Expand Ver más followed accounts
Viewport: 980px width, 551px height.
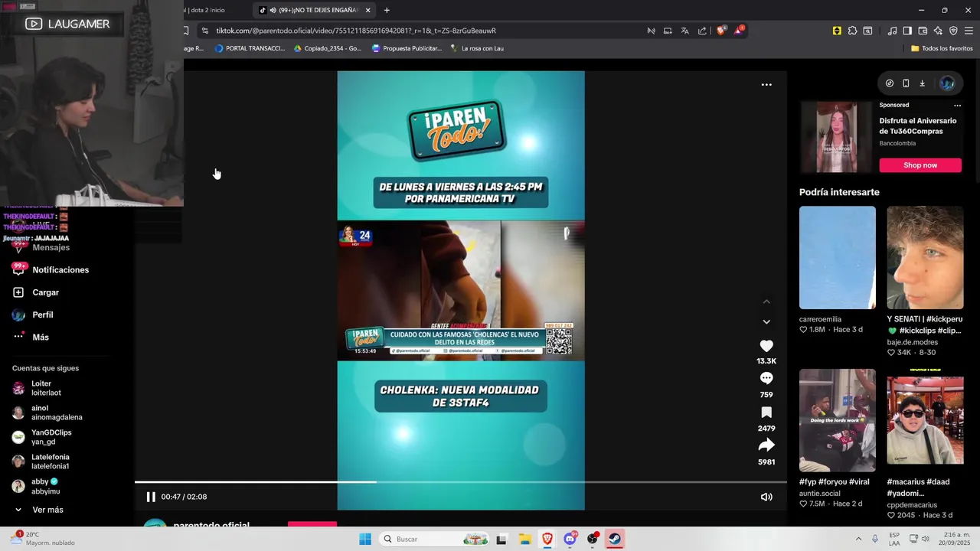pos(38,510)
